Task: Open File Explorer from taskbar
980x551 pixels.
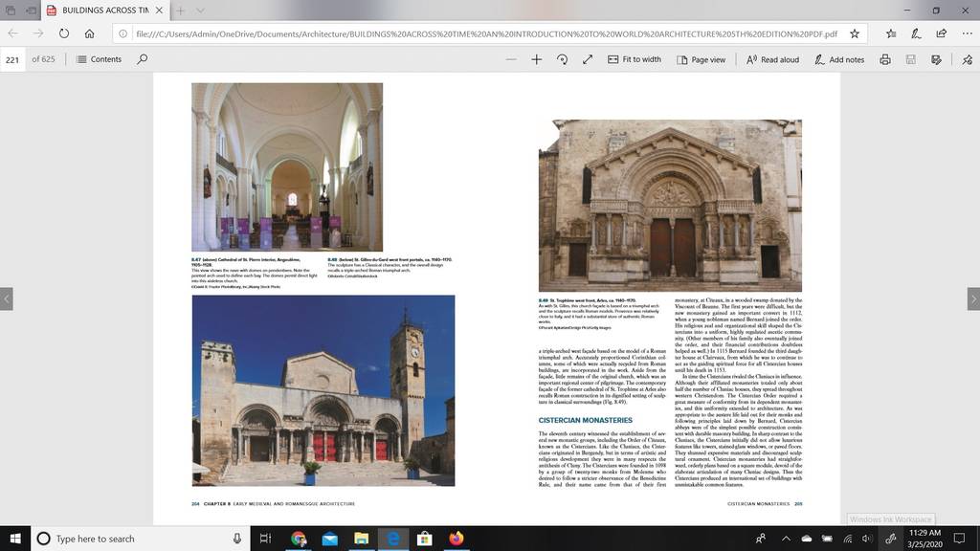Action: point(361,539)
